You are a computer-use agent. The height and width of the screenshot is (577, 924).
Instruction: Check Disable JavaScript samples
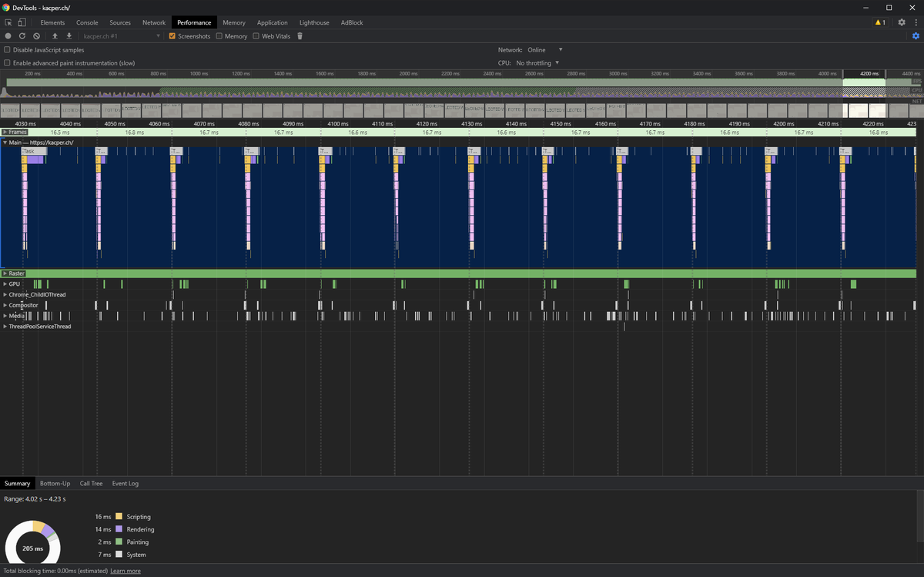[x=8, y=50]
